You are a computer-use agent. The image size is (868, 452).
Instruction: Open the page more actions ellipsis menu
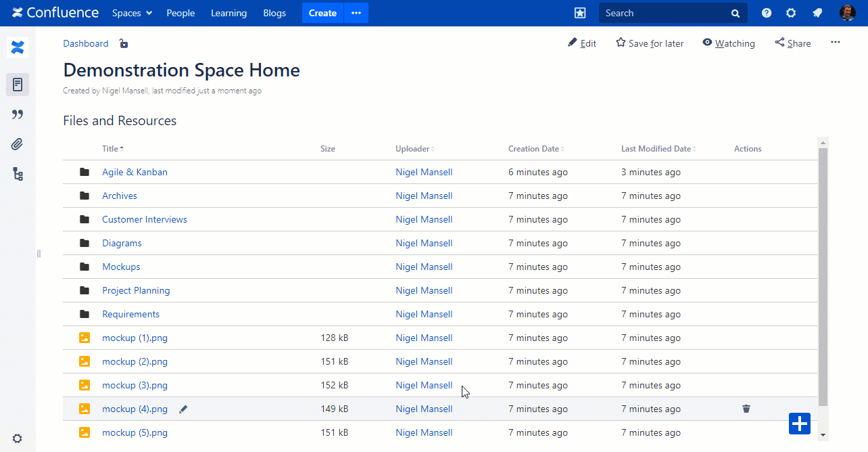(x=835, y=43)
